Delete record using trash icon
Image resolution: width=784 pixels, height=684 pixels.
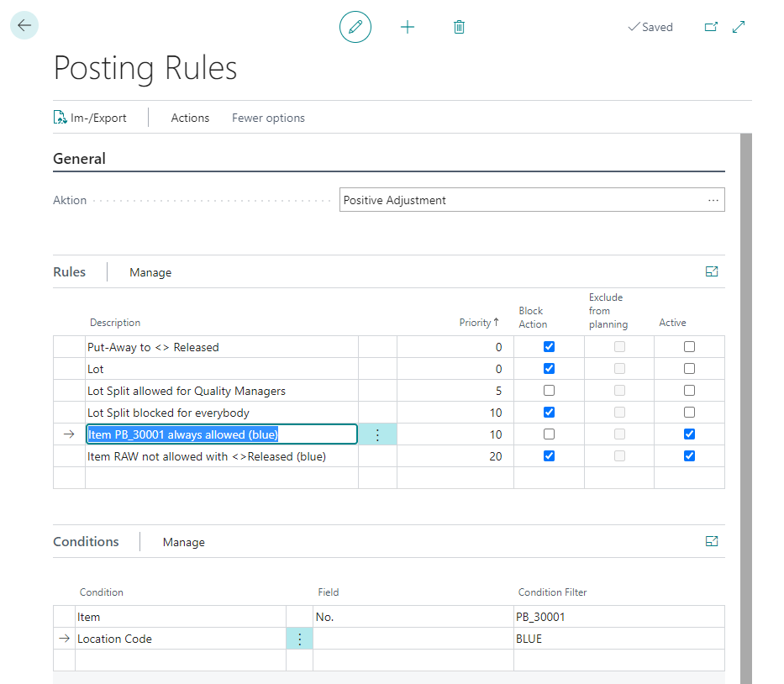pyautogui.click(x=459, y=27)
